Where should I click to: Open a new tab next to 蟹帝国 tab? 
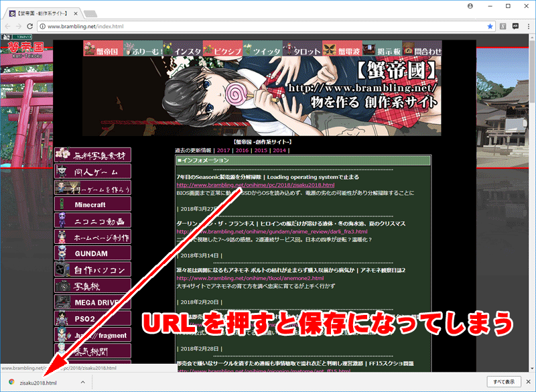pyautogui.click(x=90, y=13)
